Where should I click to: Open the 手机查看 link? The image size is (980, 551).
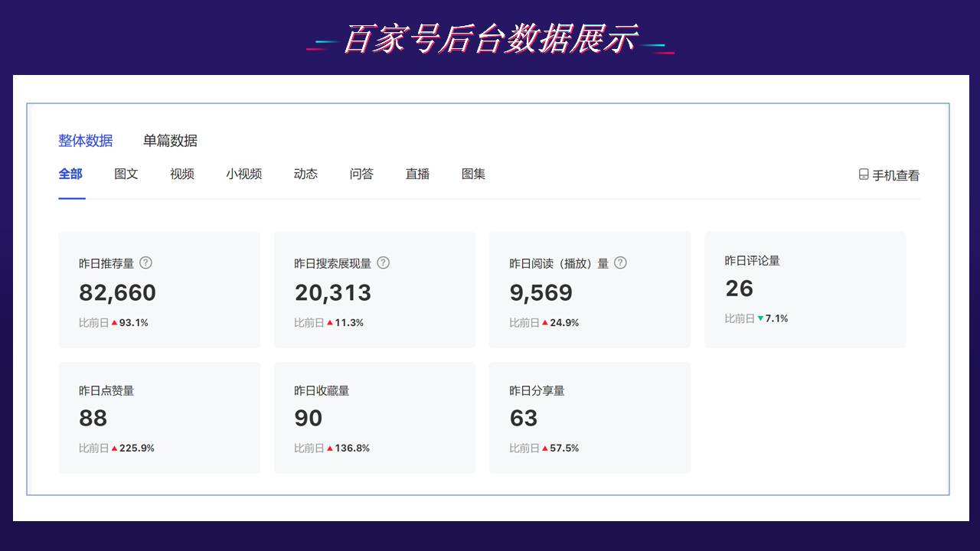[895, 175]
